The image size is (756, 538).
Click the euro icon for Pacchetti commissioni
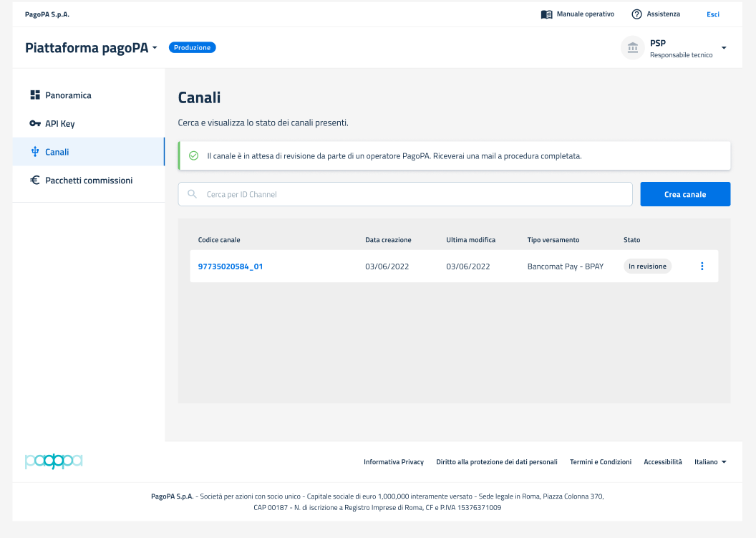point(35,181)
